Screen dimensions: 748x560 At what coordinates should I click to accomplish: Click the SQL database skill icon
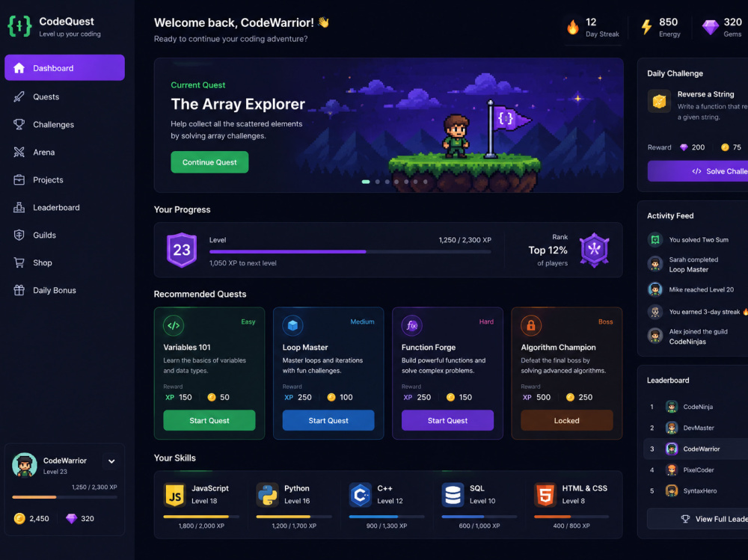[453, 495]
